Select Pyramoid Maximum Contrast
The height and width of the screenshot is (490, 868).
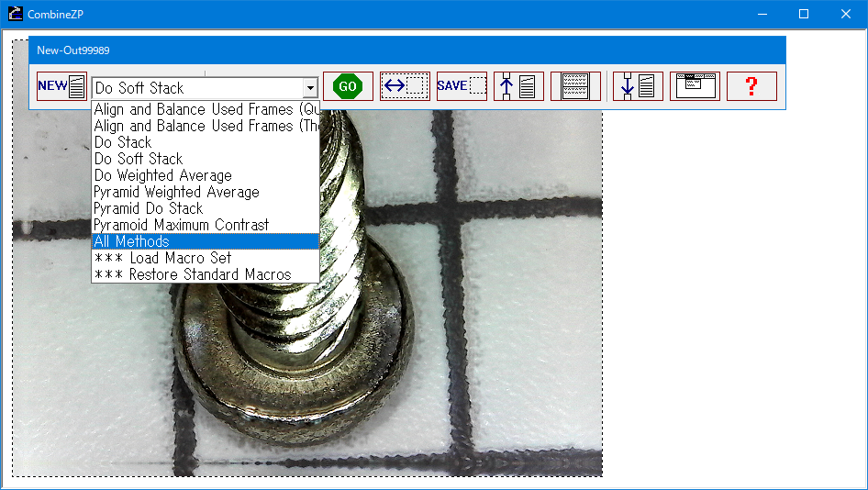pos(206,225)
